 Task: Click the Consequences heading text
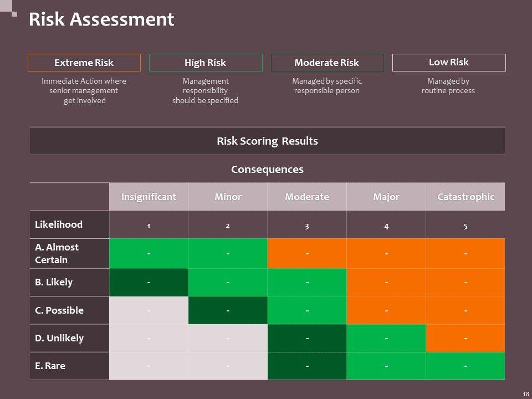[267, 169]
